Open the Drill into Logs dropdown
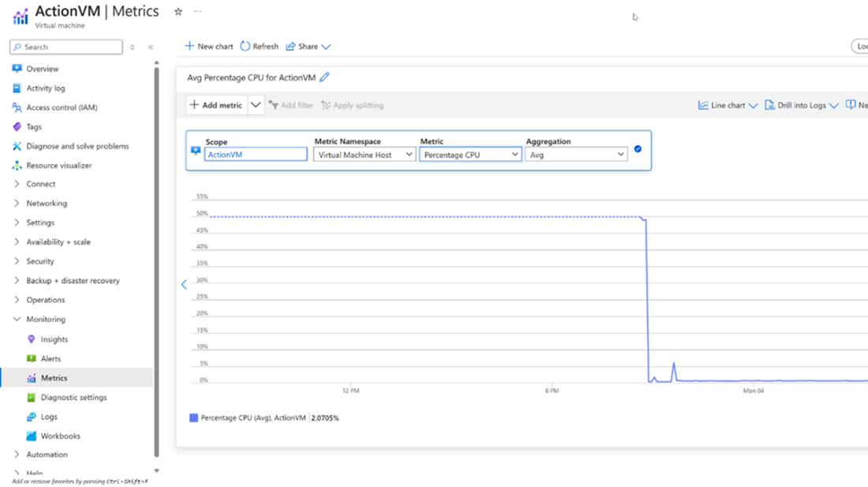Screen dimensions: 868x487 point(834,106)
